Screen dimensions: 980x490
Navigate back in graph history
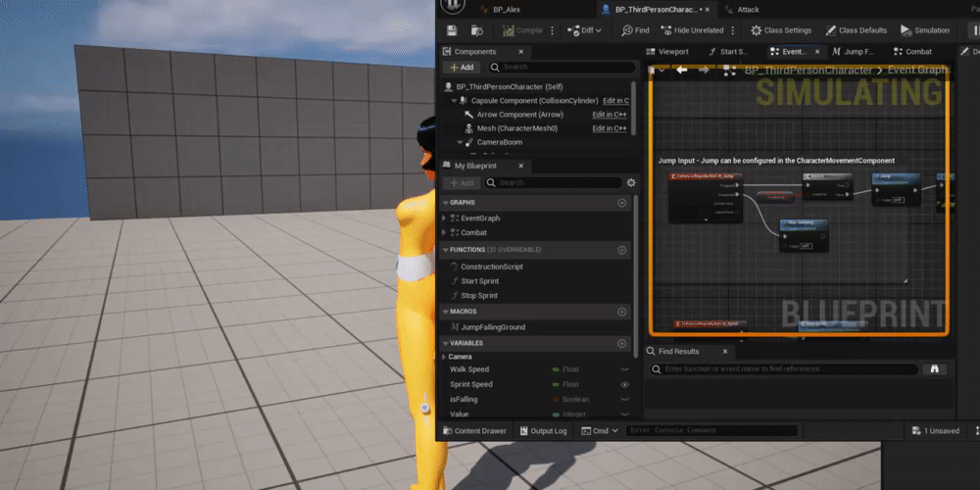click(x=682, y=71)
